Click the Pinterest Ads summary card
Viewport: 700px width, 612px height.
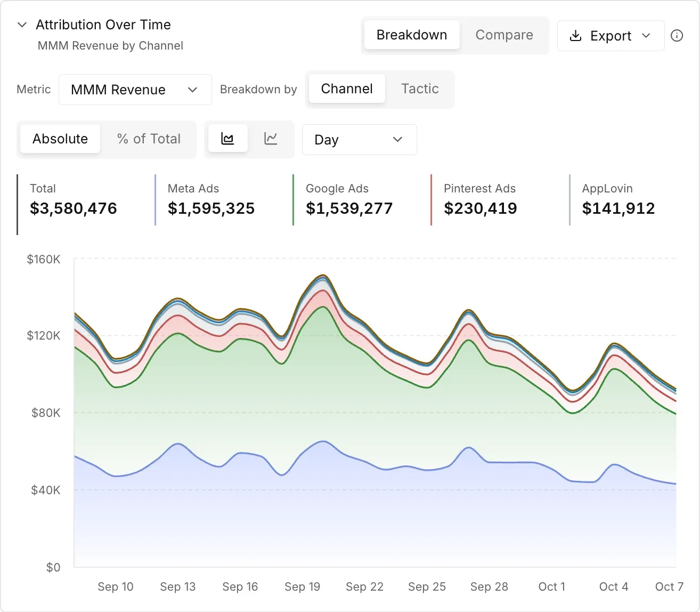click(494, 200)
